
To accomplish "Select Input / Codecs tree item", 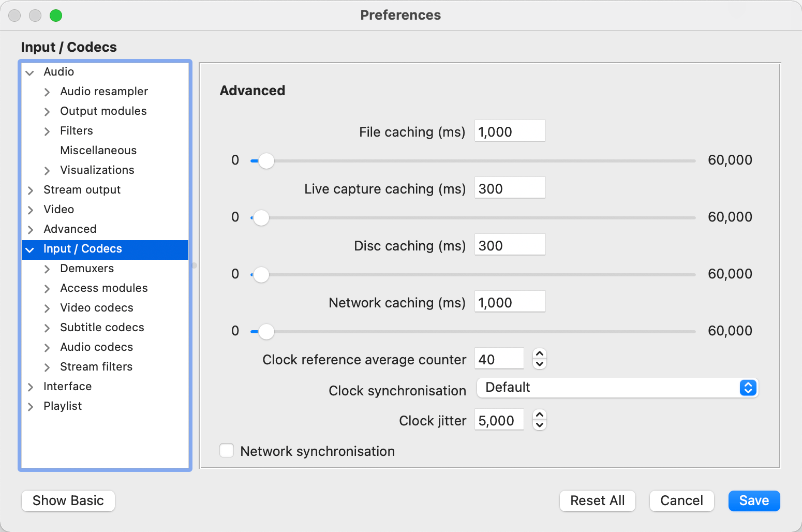I will point(105,249).
